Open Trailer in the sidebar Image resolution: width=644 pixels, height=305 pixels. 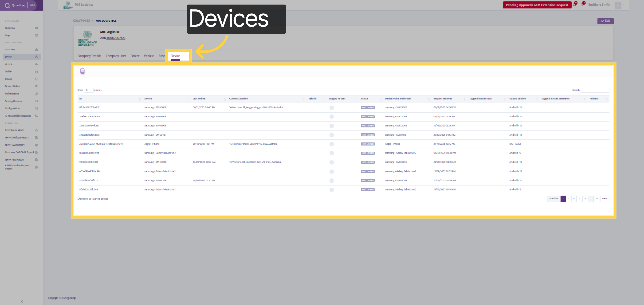pyautogui.click(x=21, y=72)
